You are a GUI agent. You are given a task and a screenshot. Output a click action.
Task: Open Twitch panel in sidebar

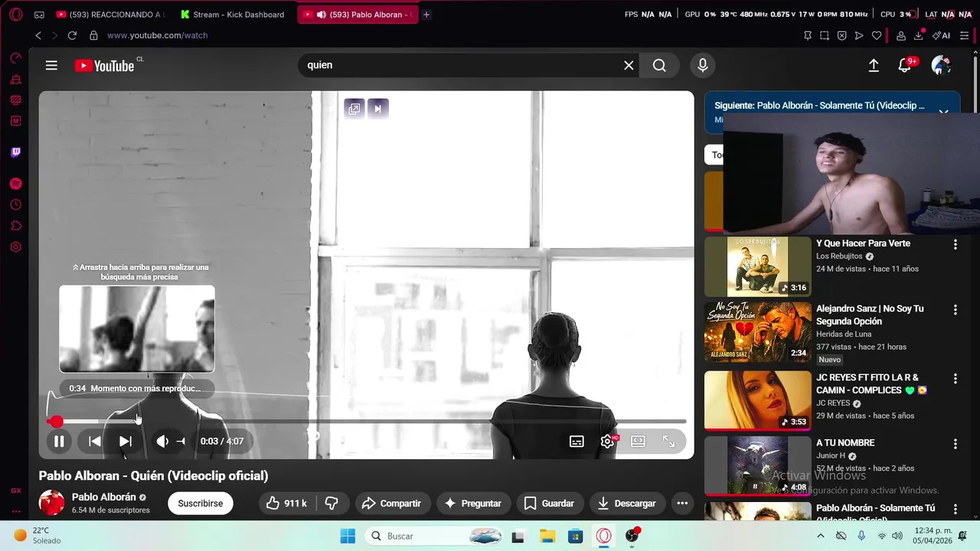15,152
